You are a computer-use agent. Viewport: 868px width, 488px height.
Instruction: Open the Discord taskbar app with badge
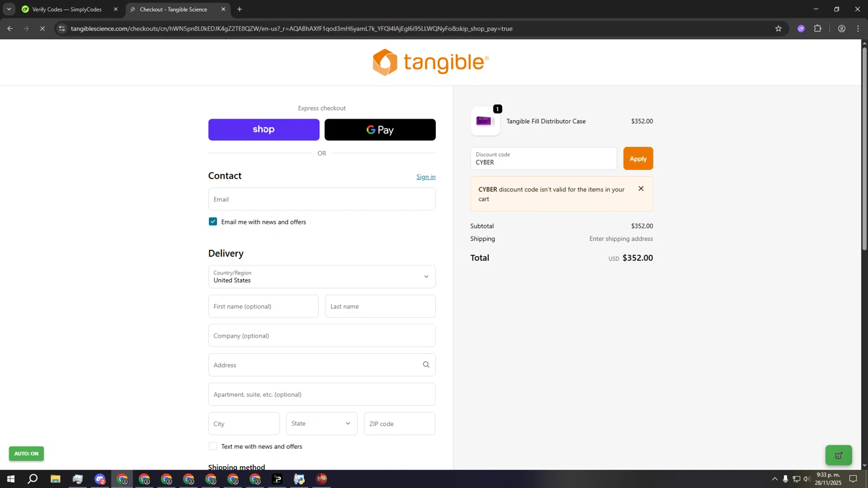[100, 479]
